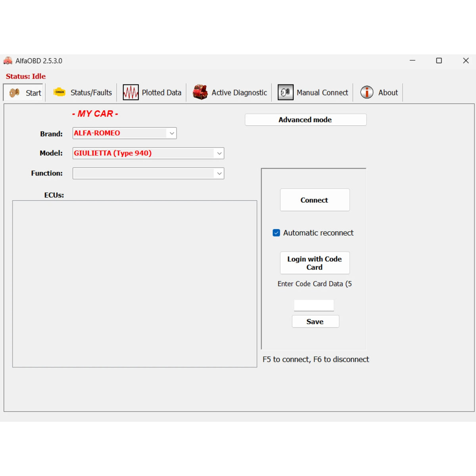Open Plotted Data waveform icon
Screen dimensions: 476x476
coord(131,92)
